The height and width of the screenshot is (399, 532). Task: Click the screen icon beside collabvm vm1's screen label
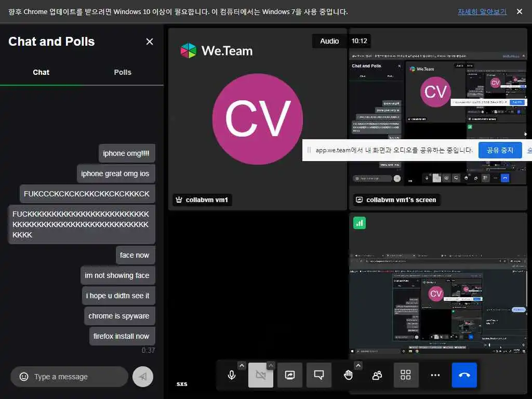pyautogui.click(x=360, y=200)
